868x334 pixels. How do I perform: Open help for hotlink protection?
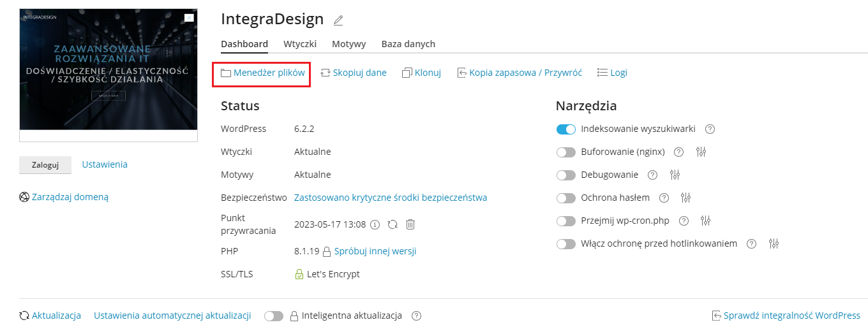point(751,243)
